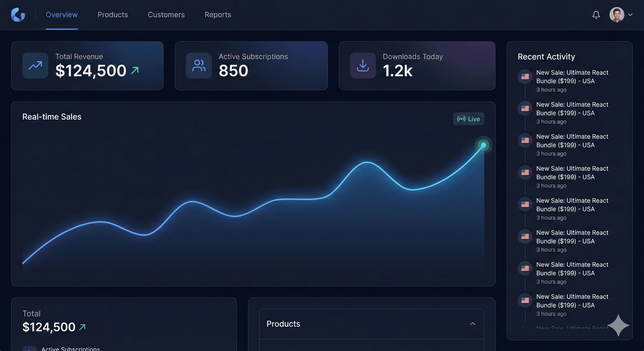Collapse the Products accordion chevron

tap(472, 324)
